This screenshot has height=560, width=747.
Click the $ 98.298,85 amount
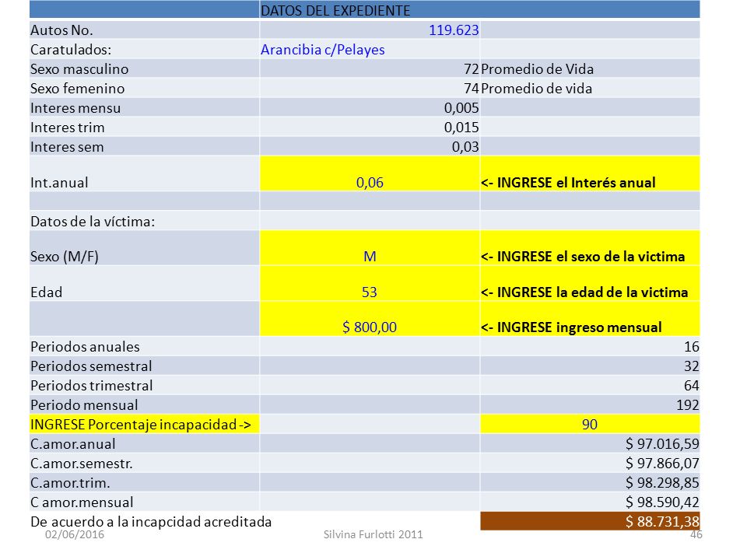662,483
